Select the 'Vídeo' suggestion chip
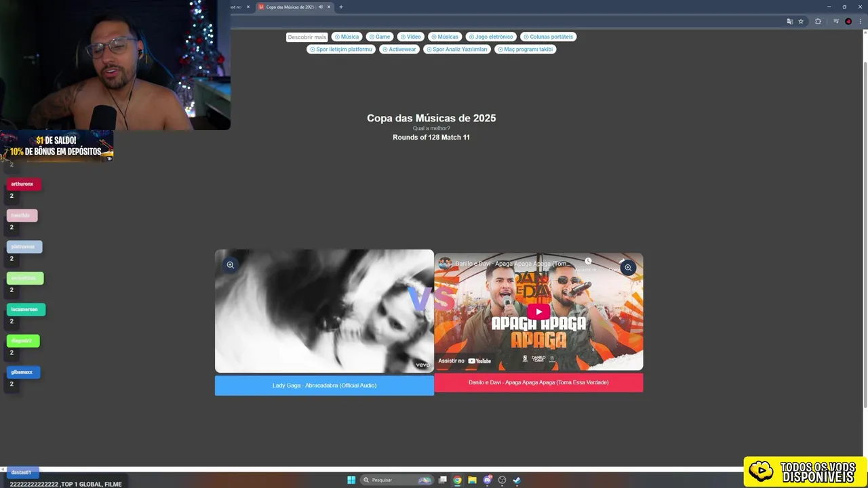 coord(410,37)
